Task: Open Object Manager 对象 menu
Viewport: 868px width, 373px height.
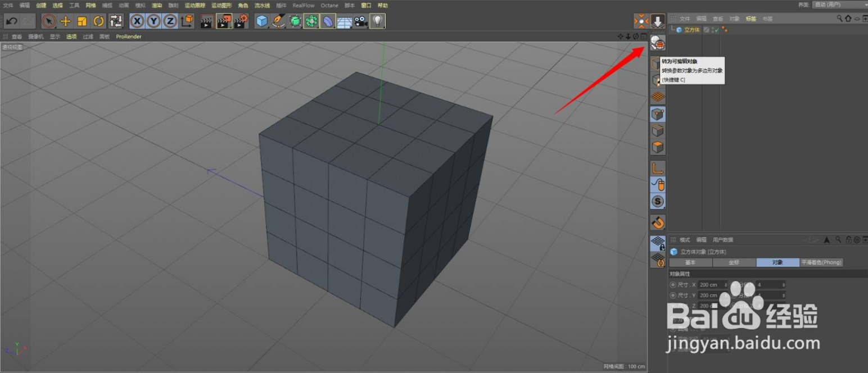Action: (734, 19)
